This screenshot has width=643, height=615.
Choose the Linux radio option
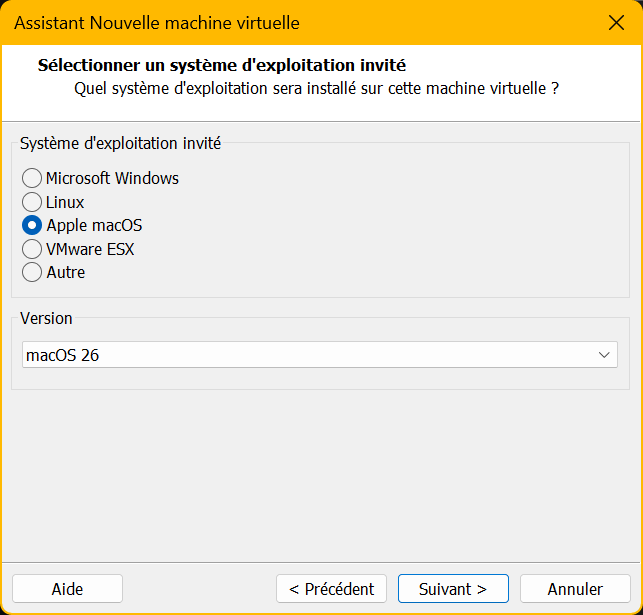pos(32,202)
